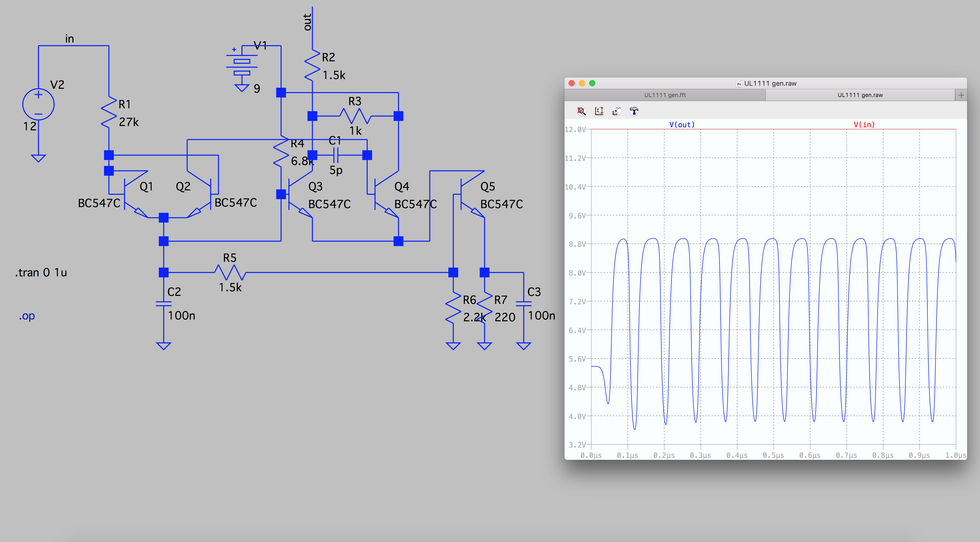Close the UL1111 gen.raw waveform window

571,83
